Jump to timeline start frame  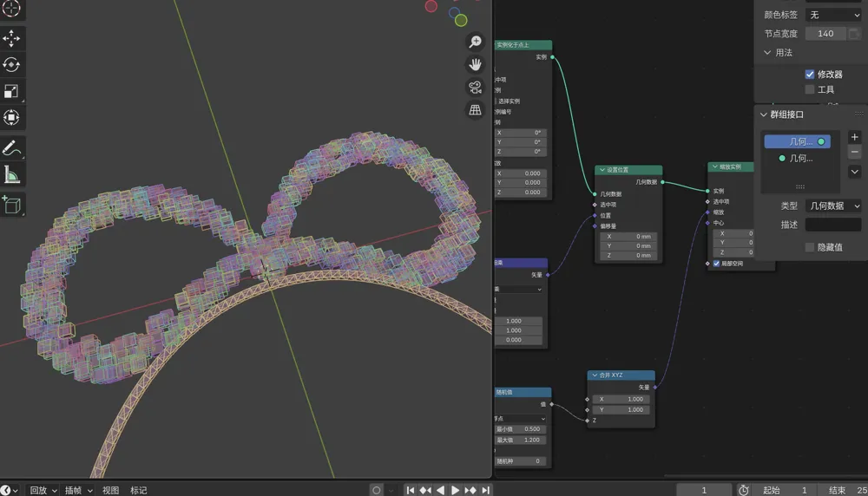pos(411,490)
